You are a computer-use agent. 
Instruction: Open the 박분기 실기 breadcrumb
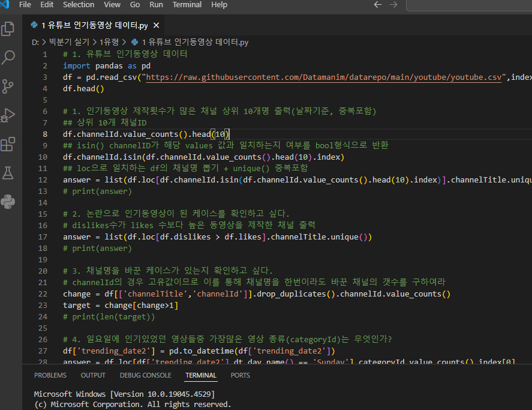(70, 42)
